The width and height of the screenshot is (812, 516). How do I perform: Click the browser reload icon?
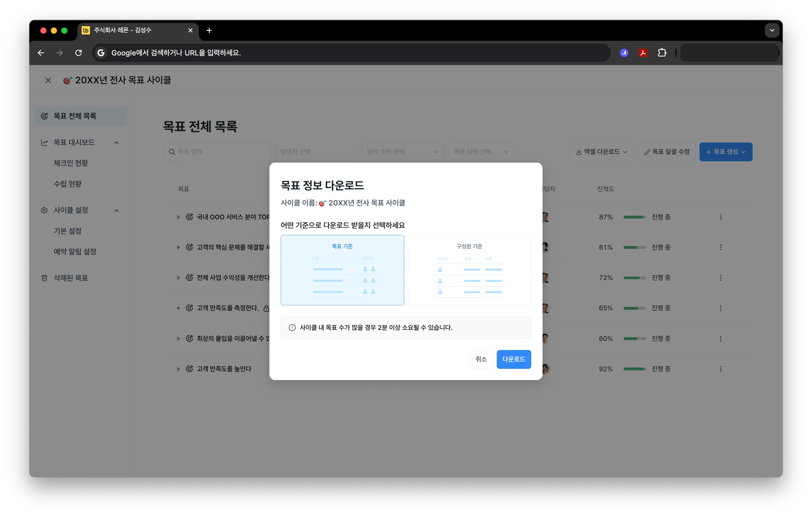tap(78, 53)
